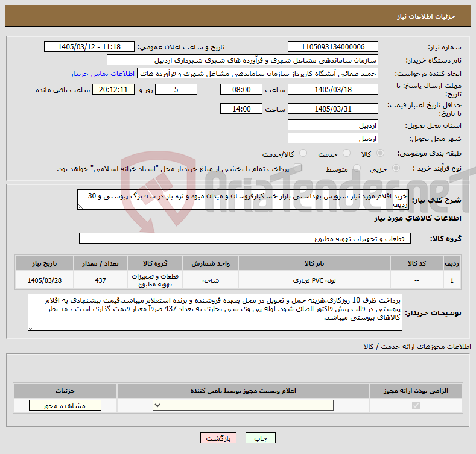Click the واحد شمارش column header

coord(211,263)
